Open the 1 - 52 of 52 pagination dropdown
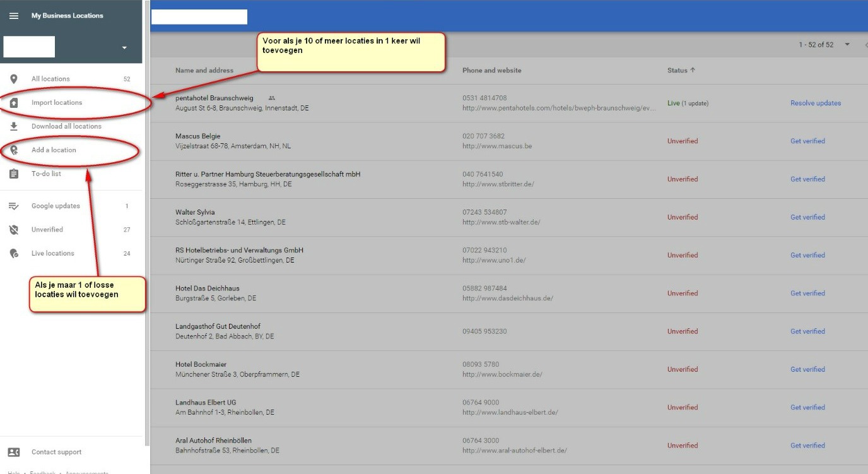Viewport: 868px width, 474px height. [847, 45]
